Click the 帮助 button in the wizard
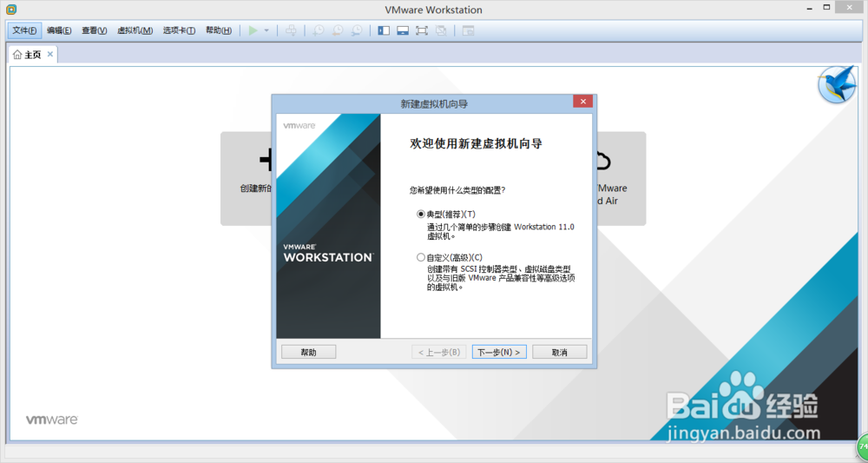The image size is (868, 463). (x=308, y=352)
